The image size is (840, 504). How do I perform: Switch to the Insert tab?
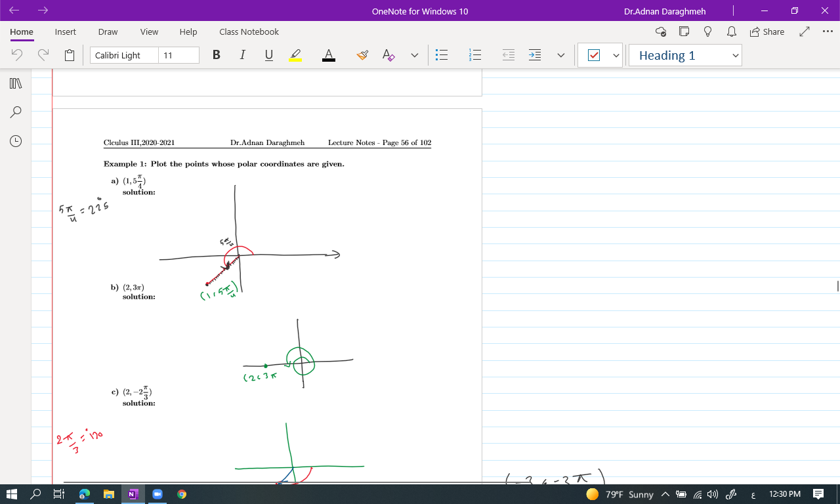click(66, 31)
